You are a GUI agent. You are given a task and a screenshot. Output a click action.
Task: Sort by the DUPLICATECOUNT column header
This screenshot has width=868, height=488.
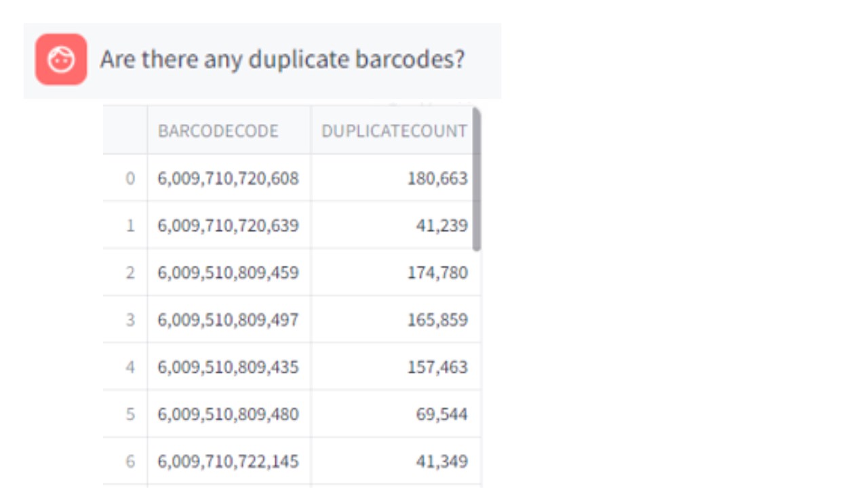click(394, 131)
